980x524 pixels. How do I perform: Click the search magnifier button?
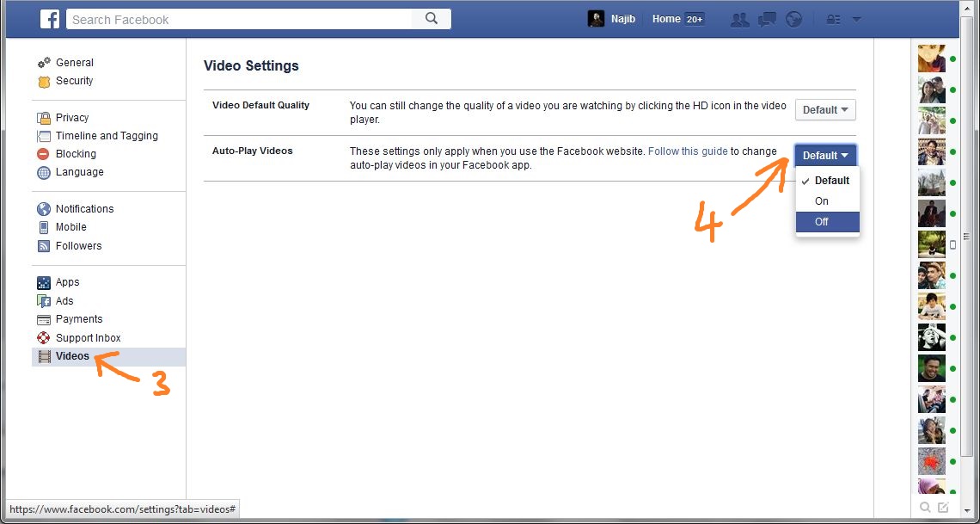(x=432, y=19)
